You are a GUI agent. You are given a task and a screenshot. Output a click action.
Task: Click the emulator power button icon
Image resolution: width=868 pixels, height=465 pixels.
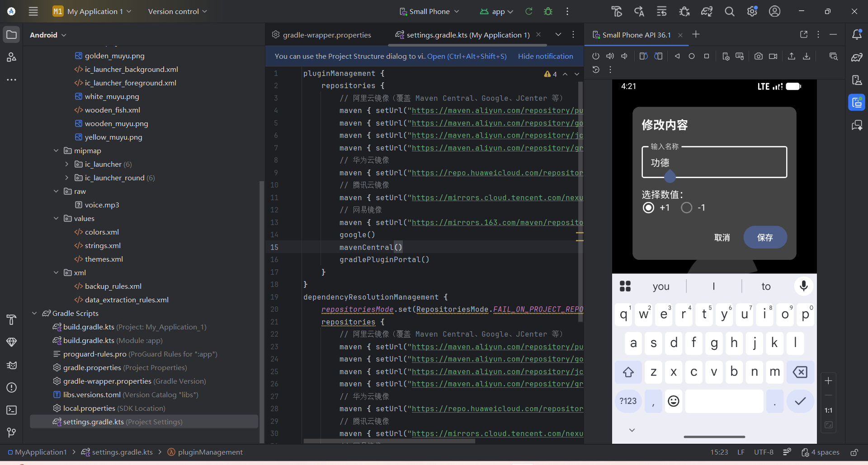(x=596, y=56)
